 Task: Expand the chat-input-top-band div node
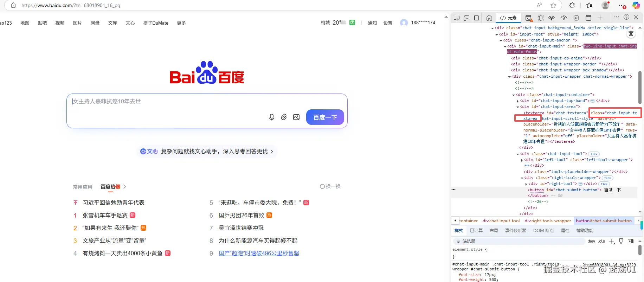518,101
